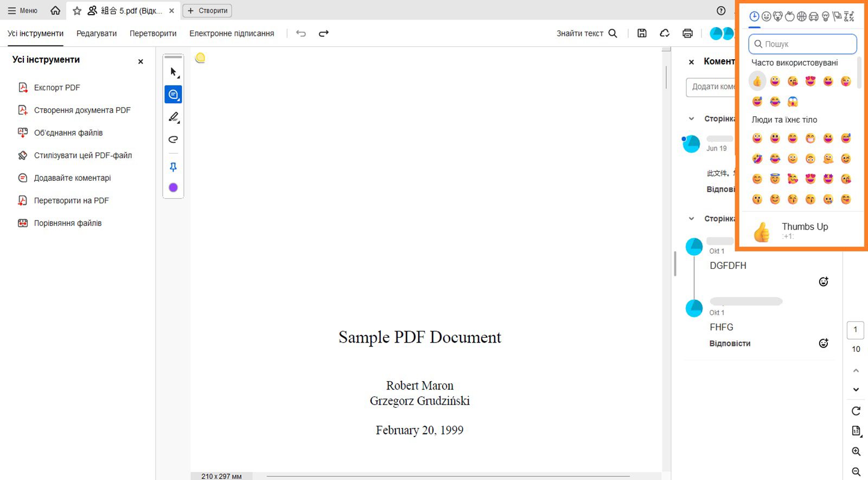Redo the last action

324,33
